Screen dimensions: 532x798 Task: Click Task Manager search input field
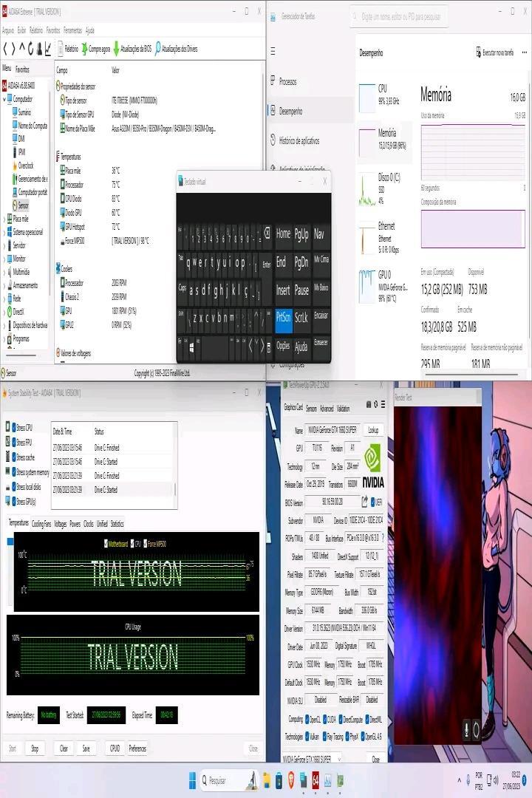click(400, 16)
